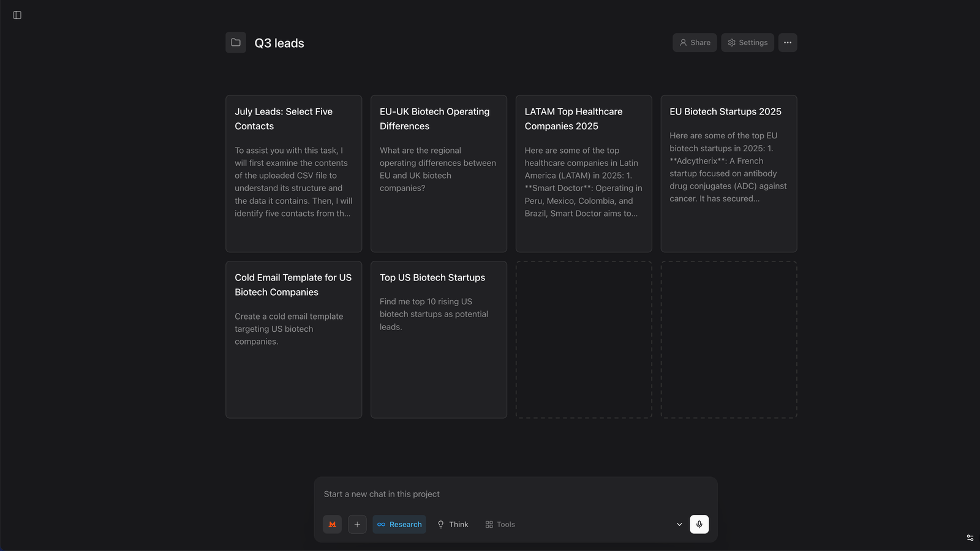Open the Top US Biotech Startups chat
Viewport: 980px width, 551px height.
click(439, 339)
